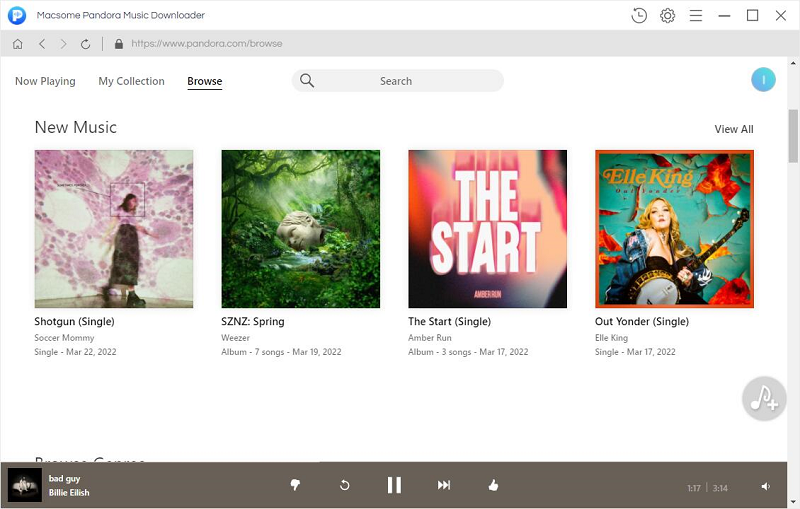Click the Single - Mar 22, 2022 text
This screenshot has height=509, width=800.
(x=75, y=352)
